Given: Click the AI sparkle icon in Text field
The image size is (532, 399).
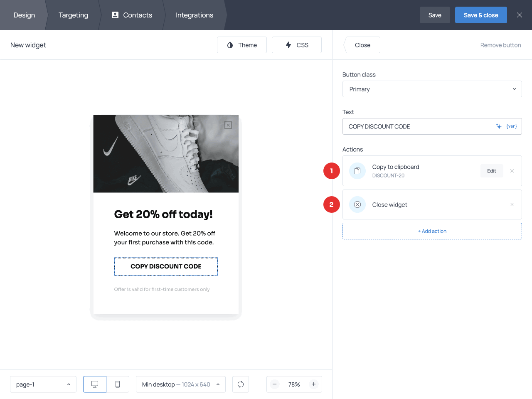Looking at the screenshot, I should point(498,126).
